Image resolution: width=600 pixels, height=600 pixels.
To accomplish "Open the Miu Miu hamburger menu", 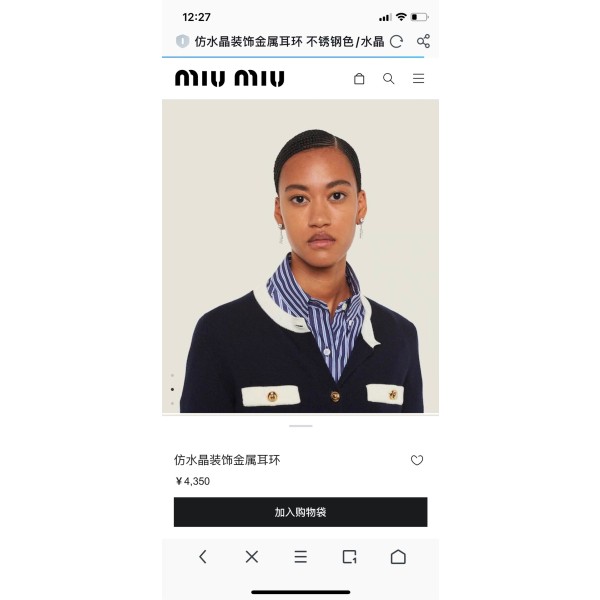I will tap(418, 78).
